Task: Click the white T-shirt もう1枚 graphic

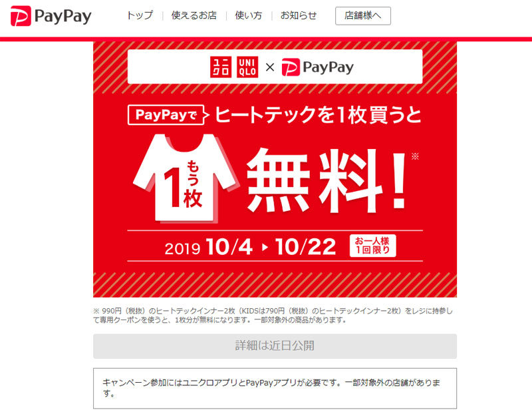Action: tap(186, 178)
